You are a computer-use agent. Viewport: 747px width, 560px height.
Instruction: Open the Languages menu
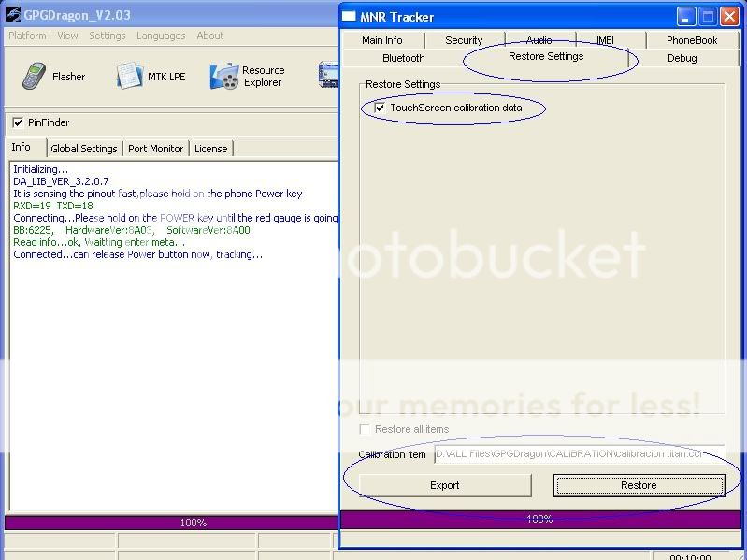pyautogui.click(x=161, y=36)
